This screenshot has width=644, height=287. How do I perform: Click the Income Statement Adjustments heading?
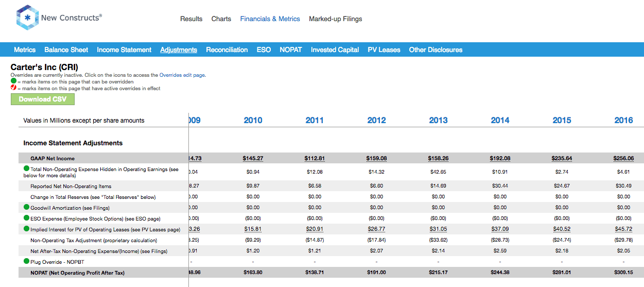click(73, 143)
